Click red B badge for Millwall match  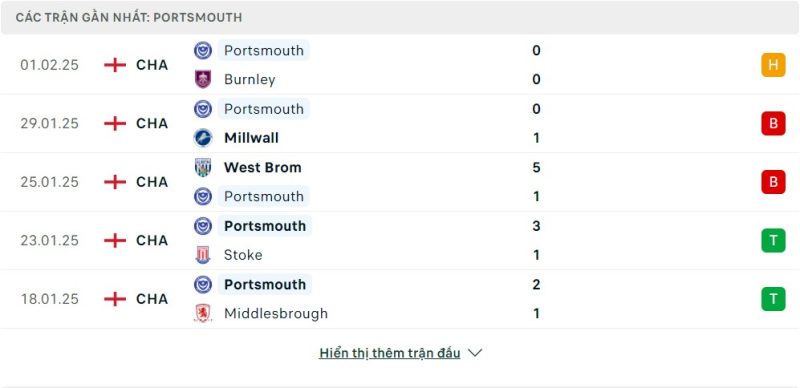(x=773, y=123)
